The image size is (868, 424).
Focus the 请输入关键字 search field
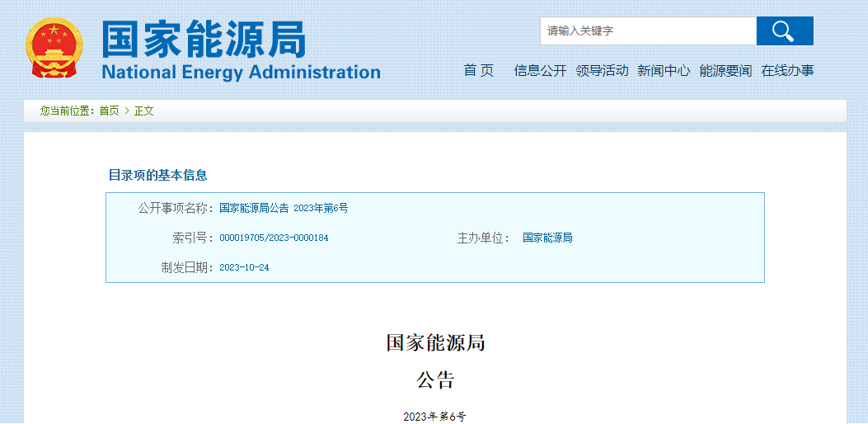[x=648, y=31]
